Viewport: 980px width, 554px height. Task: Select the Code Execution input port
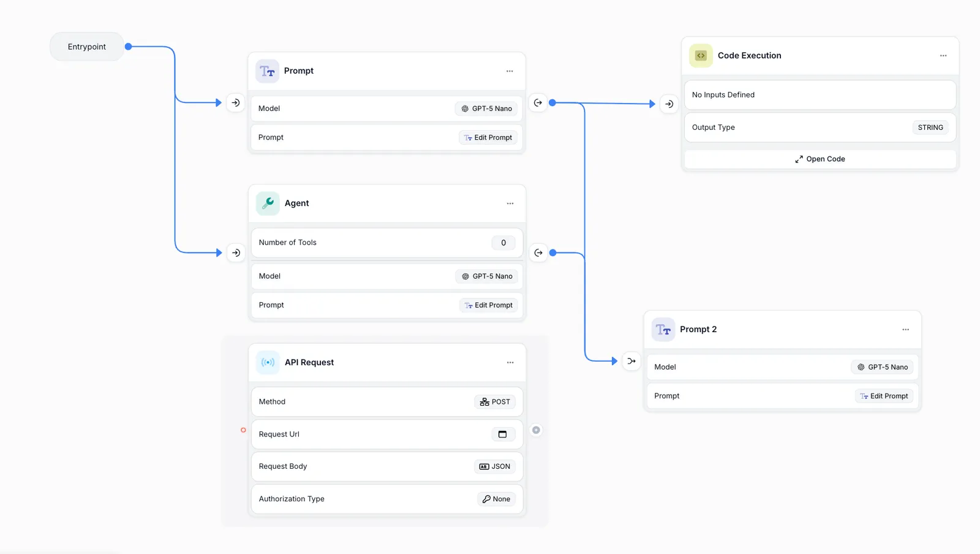669,104
